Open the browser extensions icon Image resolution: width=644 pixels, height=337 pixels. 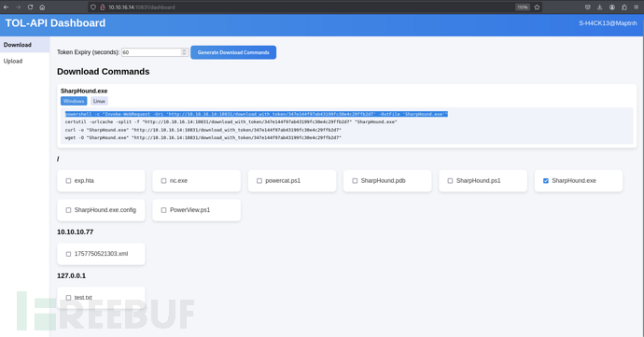tap(624, 7)
